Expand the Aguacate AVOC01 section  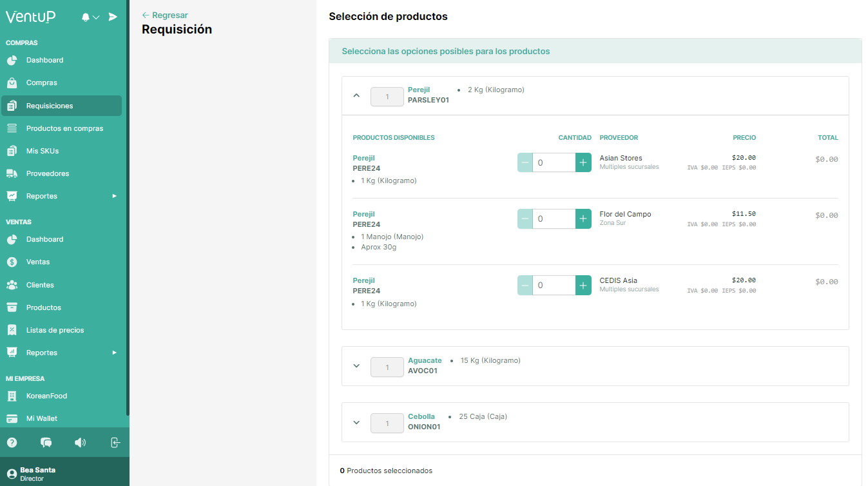[x=356, y=365]
